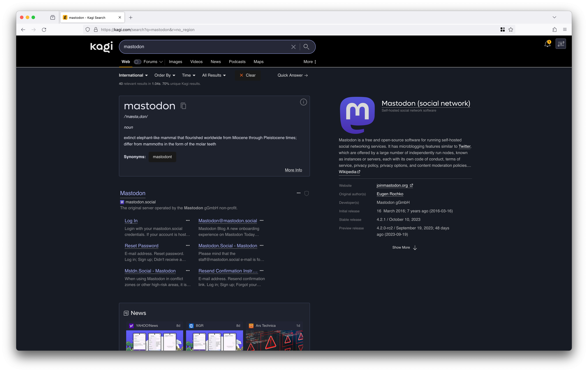Click the QR grid icon in address bar
The image size is (588, 372).
(502, 30)
